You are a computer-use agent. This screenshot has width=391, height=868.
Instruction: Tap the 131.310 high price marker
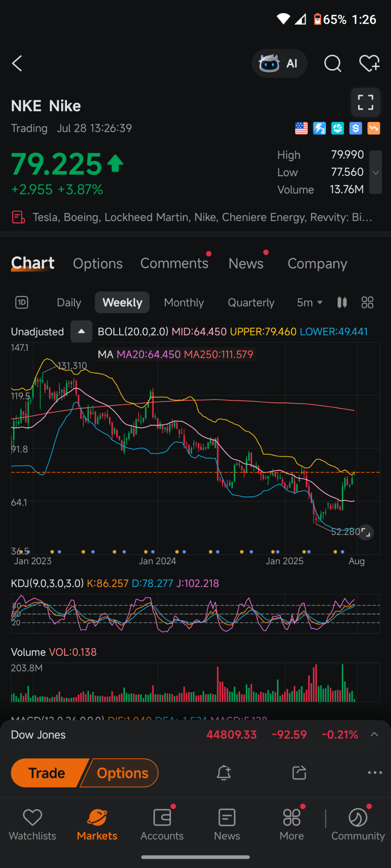coord(72,365)
